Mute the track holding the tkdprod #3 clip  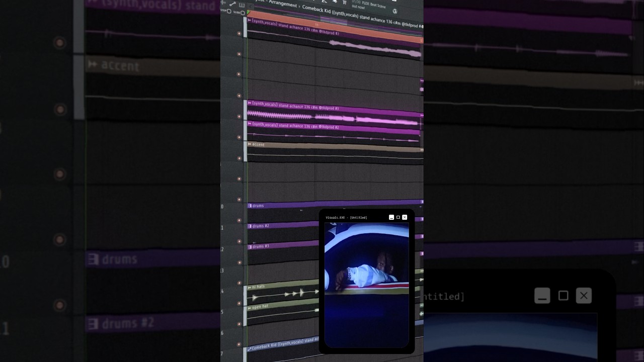239,117
